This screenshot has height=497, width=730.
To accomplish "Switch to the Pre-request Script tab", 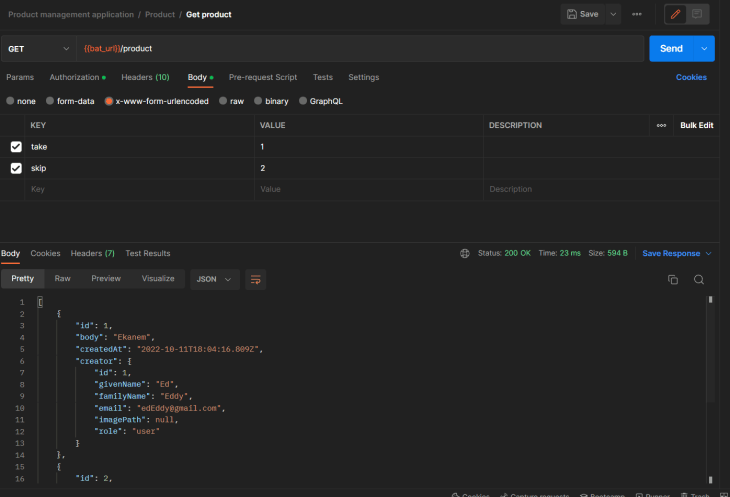I will pyautogui.click(x=262, y=77).
